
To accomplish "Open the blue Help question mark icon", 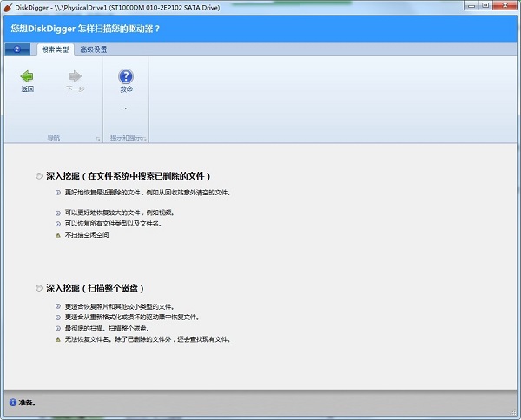I will (126, 76).
